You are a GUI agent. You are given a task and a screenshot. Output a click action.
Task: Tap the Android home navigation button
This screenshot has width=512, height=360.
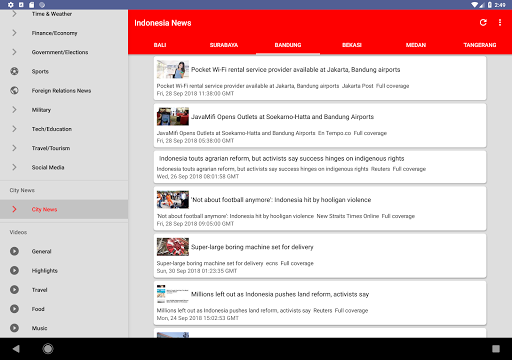pyautogui.click(x=48, y=349)
